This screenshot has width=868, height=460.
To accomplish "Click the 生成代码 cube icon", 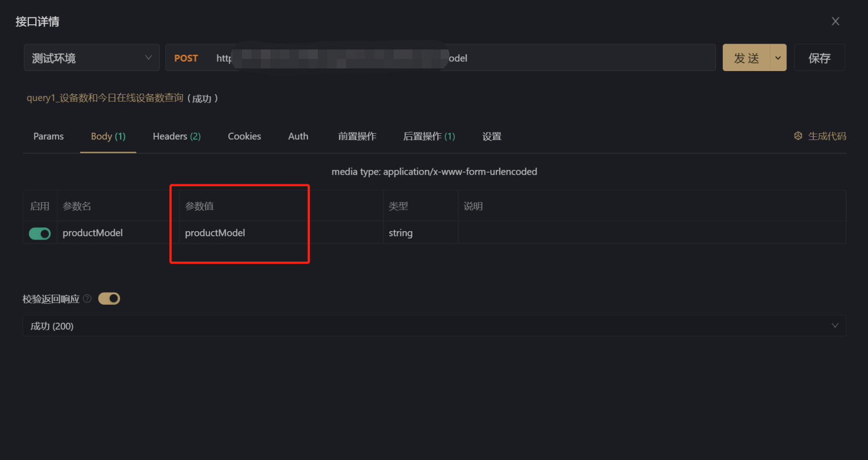I will (x=798, y=136).
